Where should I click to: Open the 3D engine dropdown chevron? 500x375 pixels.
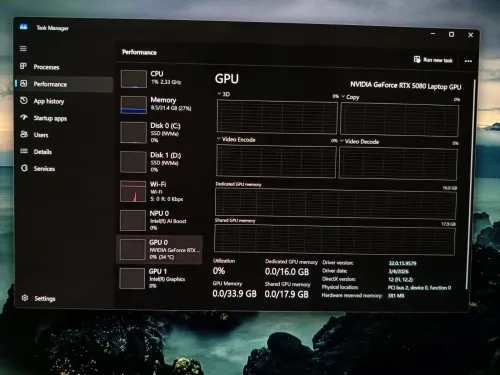tap(219, 94)
